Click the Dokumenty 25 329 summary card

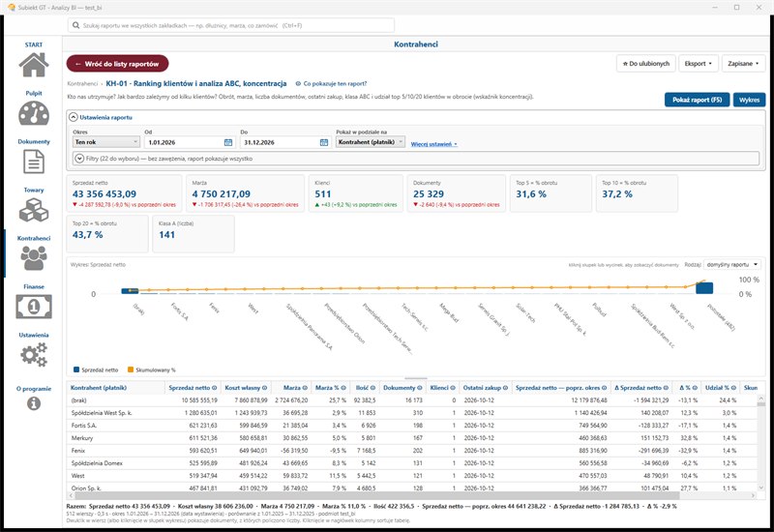[457, 193]
